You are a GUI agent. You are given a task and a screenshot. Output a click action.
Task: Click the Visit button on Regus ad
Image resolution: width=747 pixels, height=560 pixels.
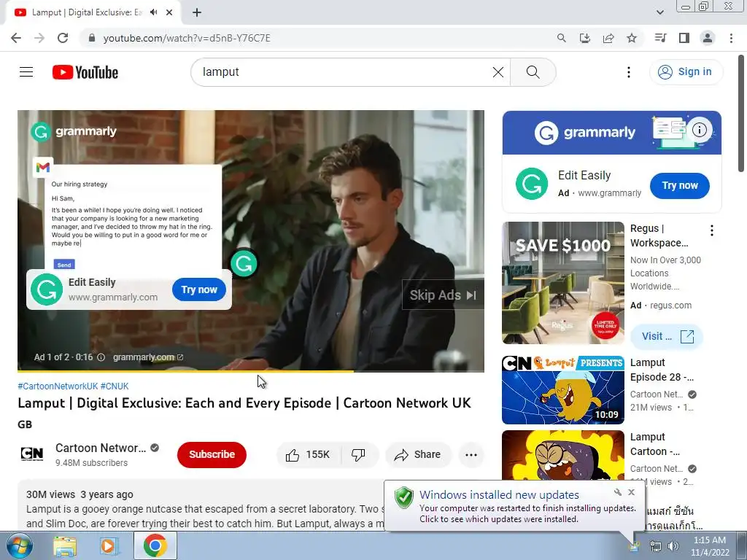667,336
